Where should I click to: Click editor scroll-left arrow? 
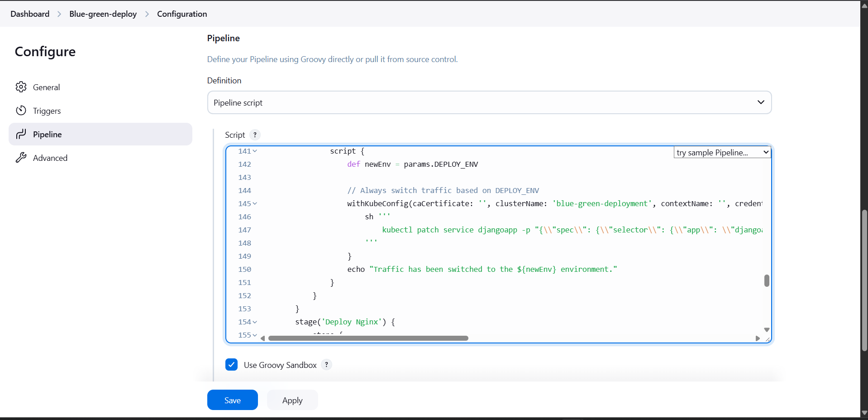click(262, 338)
